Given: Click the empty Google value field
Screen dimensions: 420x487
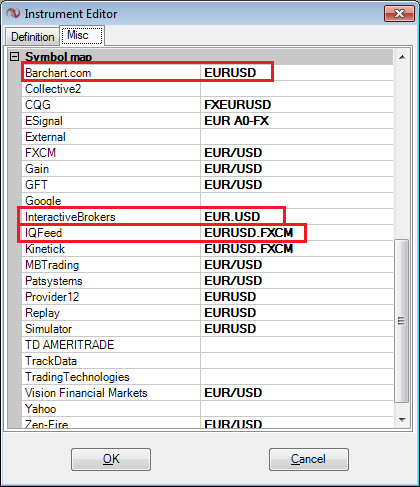Looking at the screenshot, I should [x=297, y=201].
